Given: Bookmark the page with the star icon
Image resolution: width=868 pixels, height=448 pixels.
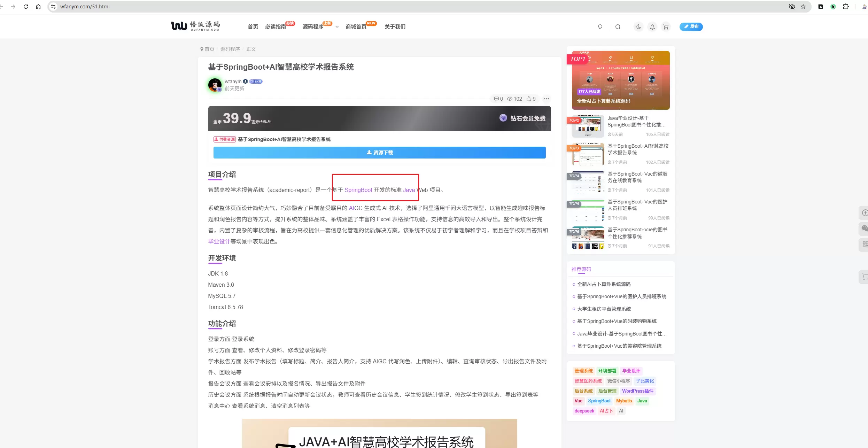Looking at the screenshot, I should pyautogui.click(x=803, y=7).
